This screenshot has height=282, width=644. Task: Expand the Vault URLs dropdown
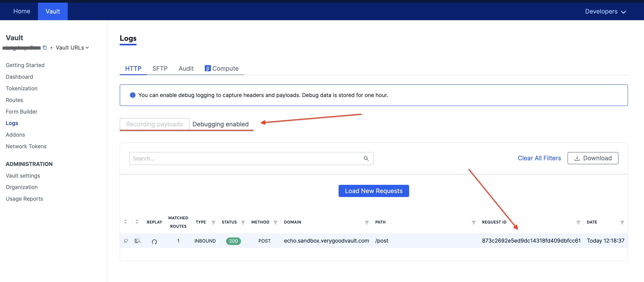72,48
